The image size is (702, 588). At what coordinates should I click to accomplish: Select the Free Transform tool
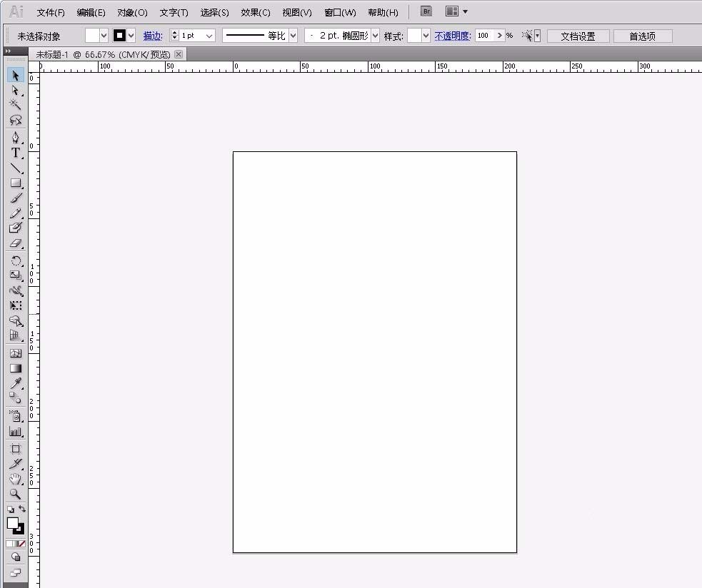point(16,305)
